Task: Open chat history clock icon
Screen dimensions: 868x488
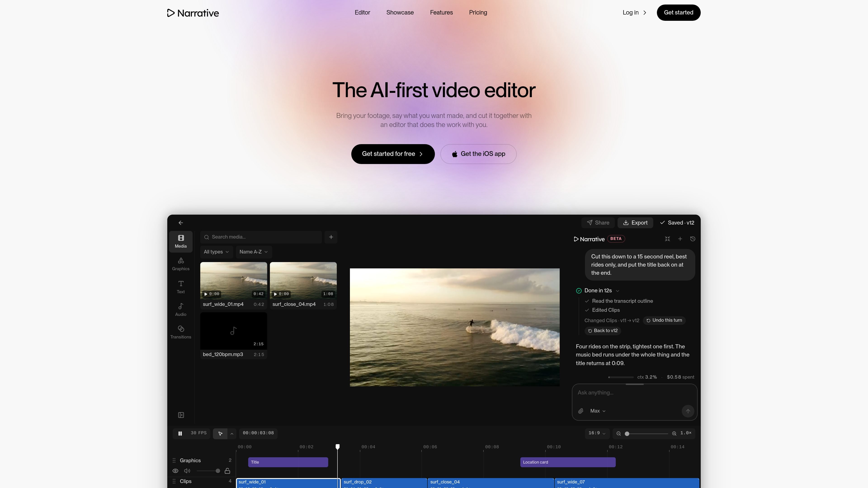Action: tap(692, 239)
